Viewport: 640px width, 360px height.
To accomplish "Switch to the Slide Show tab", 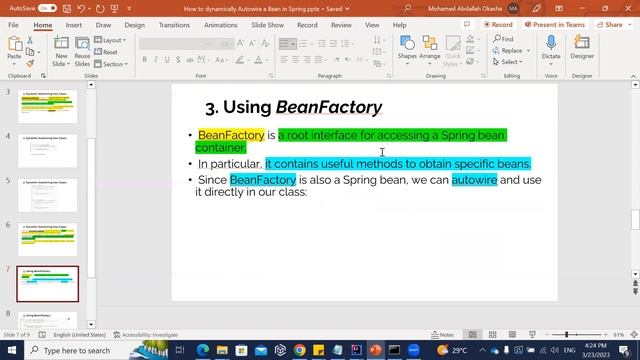I will [x=267, y=25].
